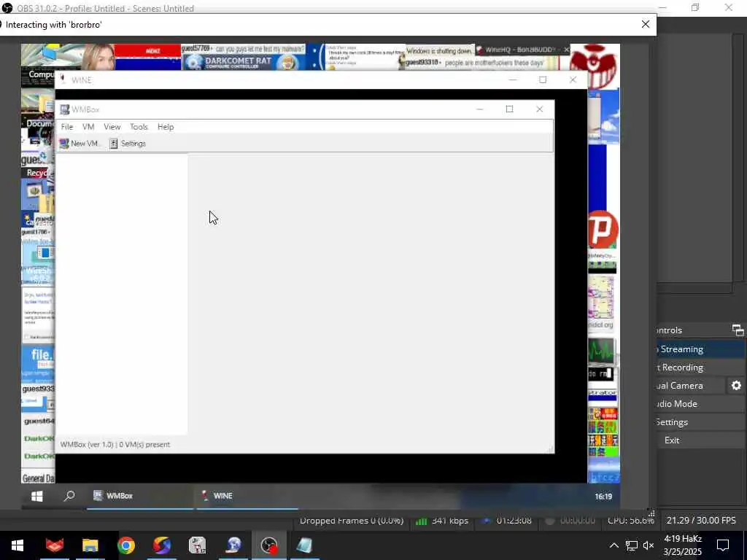The width and height of the screenshot is (747, 560).
Task: Open the globe taskbar app
Action: [233, 545]
